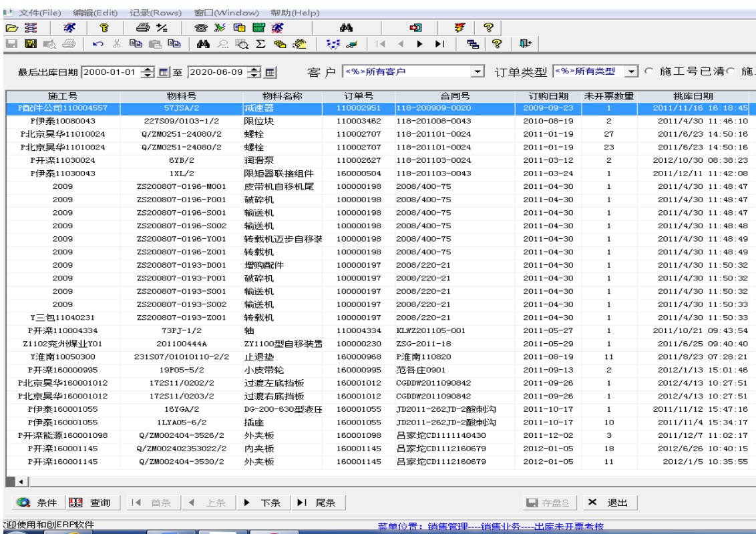Open the 订单类型 dropdown showing 所有类型
The image size is (756, 538).
coord(631,72)
